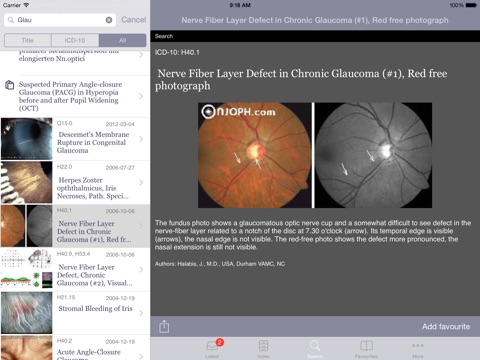The width and height of the screenshot is (480, 360).
Task: Click the ICD-10: H40.1 code text
Action: 177,52
